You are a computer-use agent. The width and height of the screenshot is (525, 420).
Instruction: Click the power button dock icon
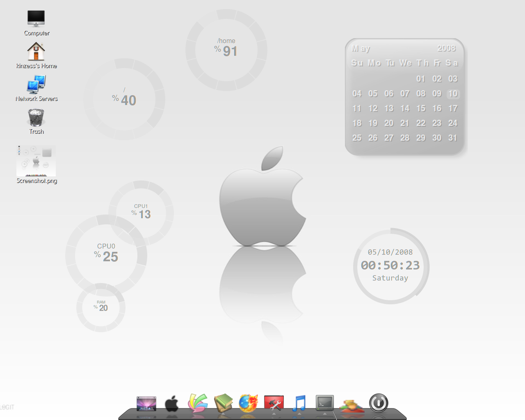[379, 403]
